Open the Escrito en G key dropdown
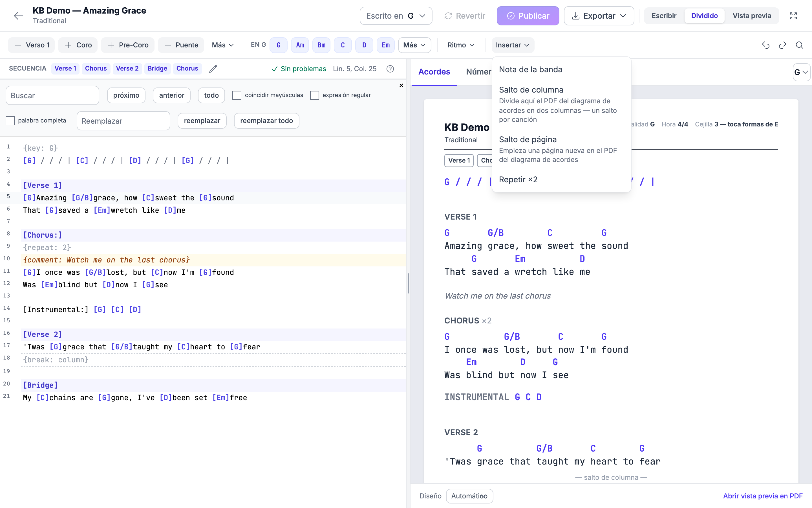 point(396,16)
